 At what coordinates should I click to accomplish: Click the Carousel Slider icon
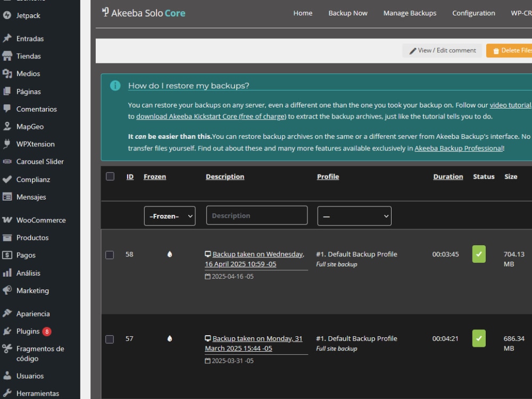(x=7, y=162)
